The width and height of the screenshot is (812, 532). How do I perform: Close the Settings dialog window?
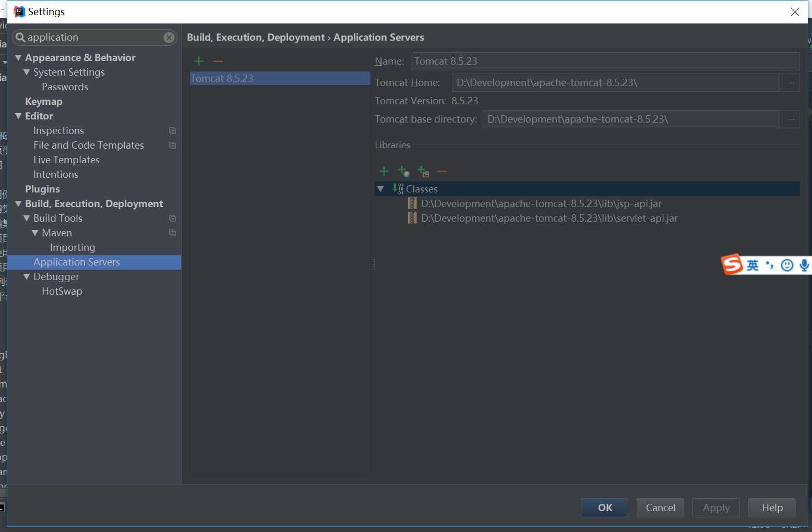(x=795, y=11)
